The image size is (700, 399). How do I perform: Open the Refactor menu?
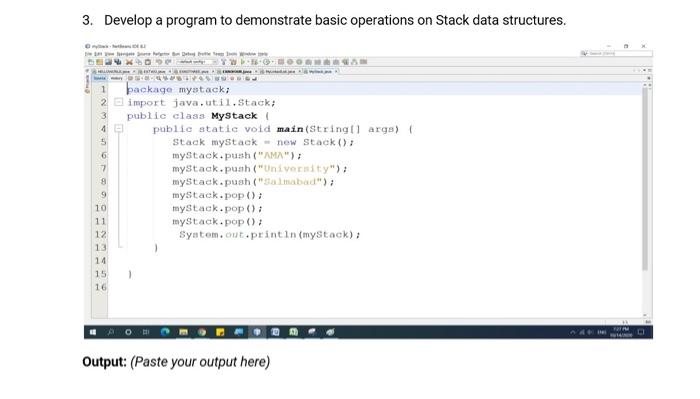pos(161,54)
